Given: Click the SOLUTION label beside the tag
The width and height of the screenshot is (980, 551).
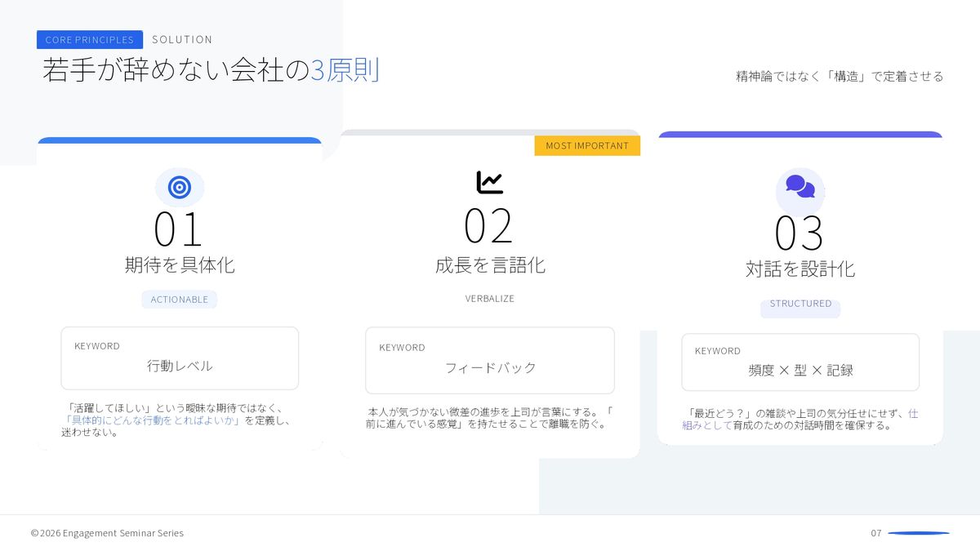Looking at the screenshot, I should [182, 39].
